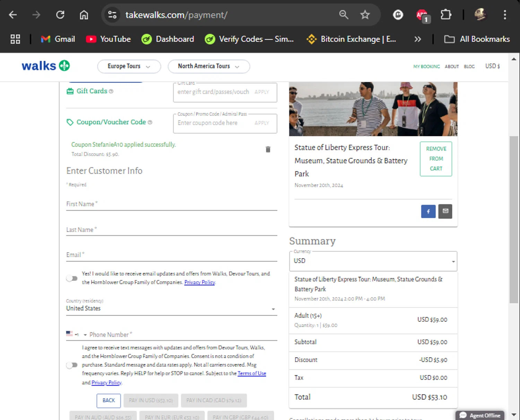
Task: Click the zoom magnifier icon in address bar
Action: (x=344, y=15)
